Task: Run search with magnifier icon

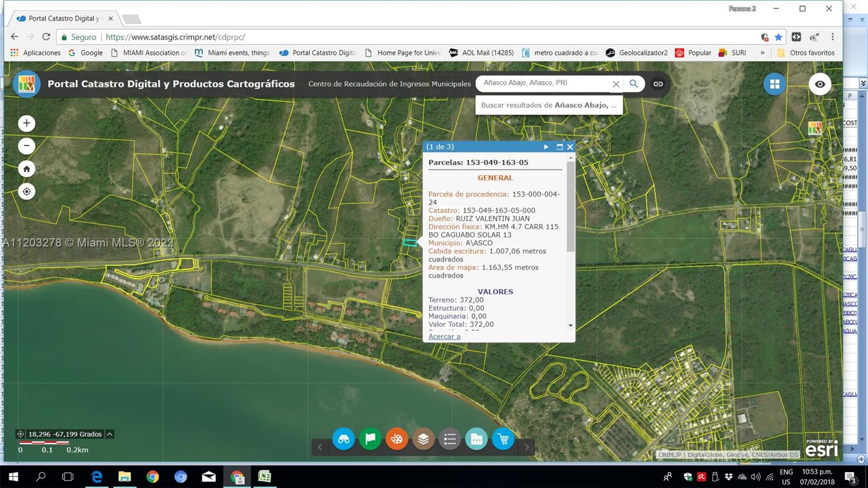Action: (x=634, y=84)
